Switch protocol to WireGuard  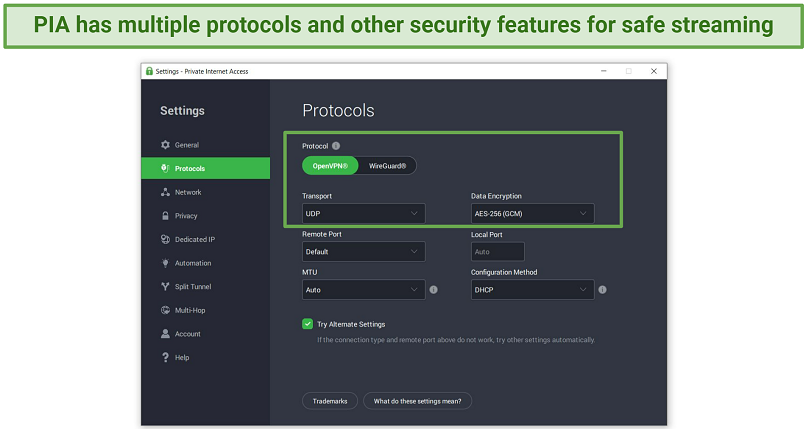point(388,166)
